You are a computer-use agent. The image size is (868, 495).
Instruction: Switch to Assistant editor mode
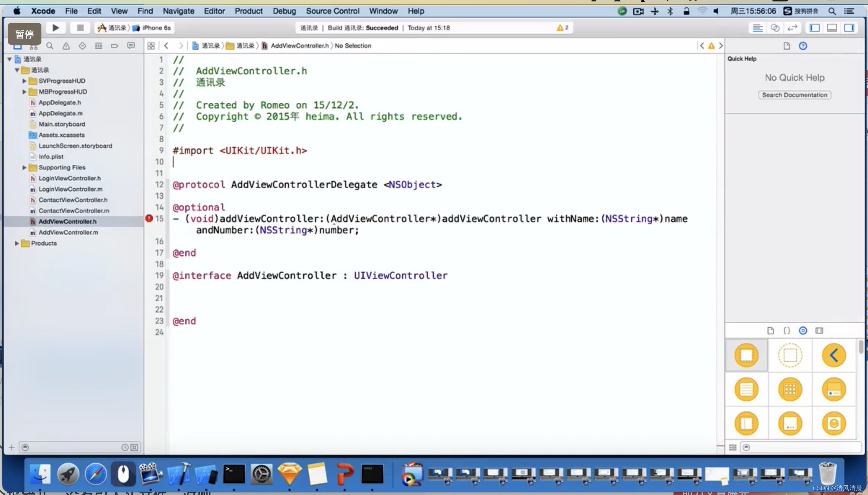(775, 28)
